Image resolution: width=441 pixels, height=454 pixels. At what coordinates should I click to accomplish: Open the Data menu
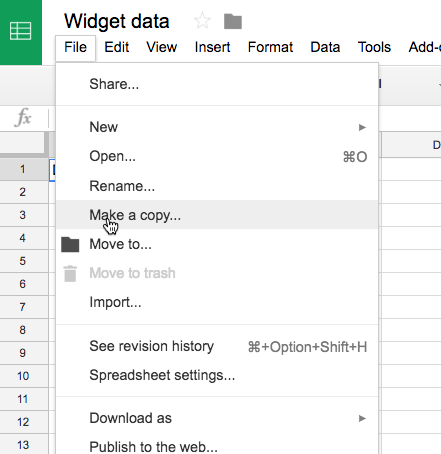pyautogui.click(x=325, y=47)
